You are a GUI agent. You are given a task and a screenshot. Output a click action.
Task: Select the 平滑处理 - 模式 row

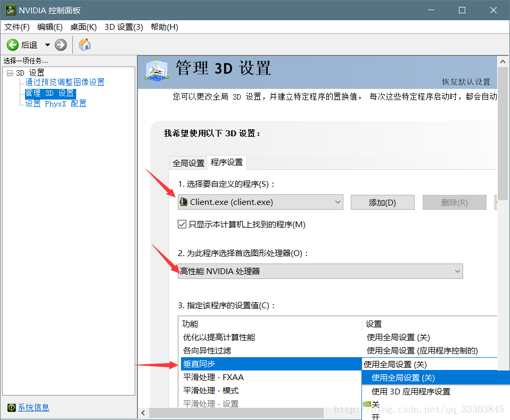pyautogui.click(x=272, y=390)
